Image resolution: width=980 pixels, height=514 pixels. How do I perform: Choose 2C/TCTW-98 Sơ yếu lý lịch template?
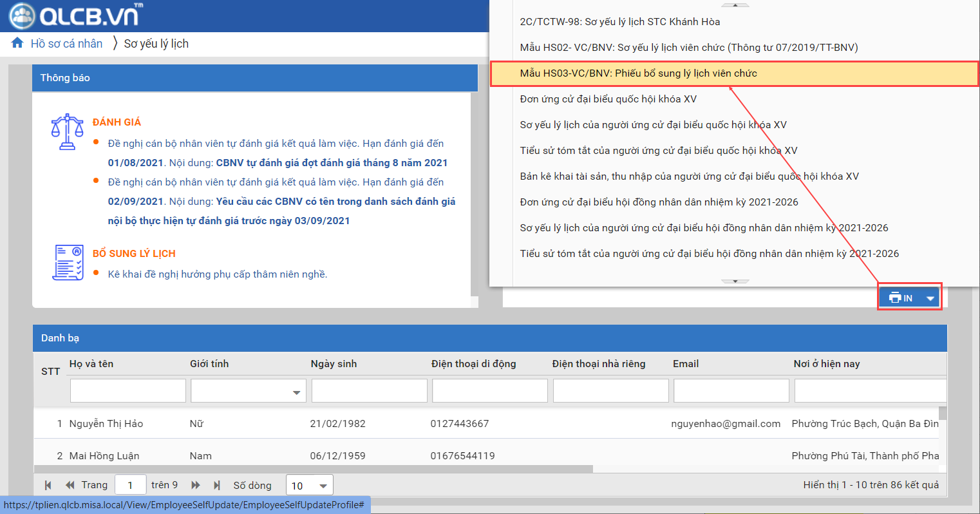click(619, 22)
